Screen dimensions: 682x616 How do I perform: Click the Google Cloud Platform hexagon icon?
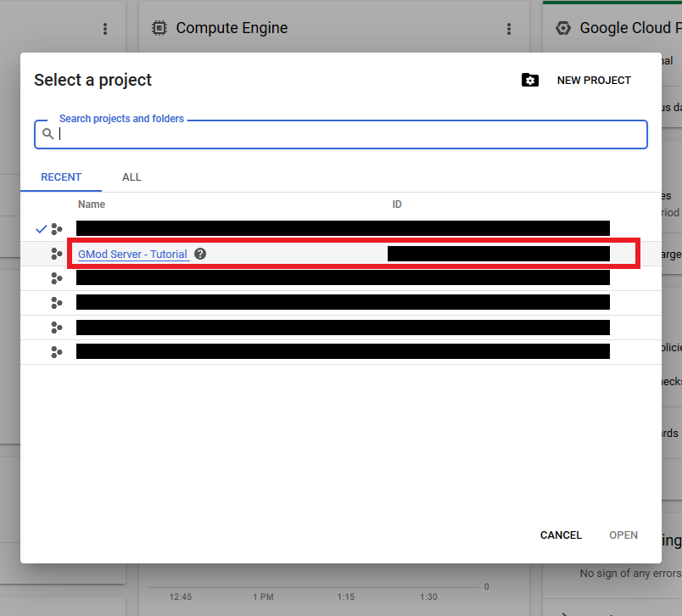pyautogui.click(x=562, y=29)
